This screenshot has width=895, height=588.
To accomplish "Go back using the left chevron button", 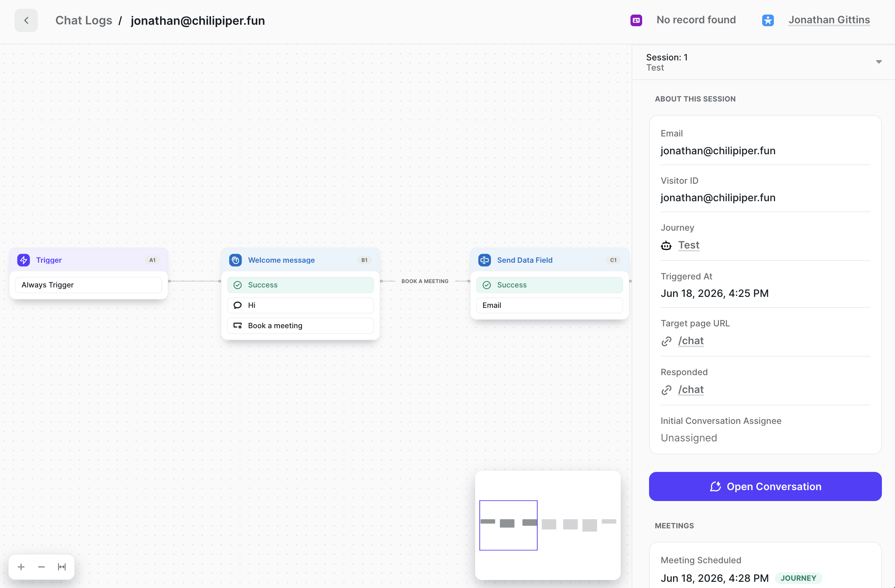I will tap(26, 20).
